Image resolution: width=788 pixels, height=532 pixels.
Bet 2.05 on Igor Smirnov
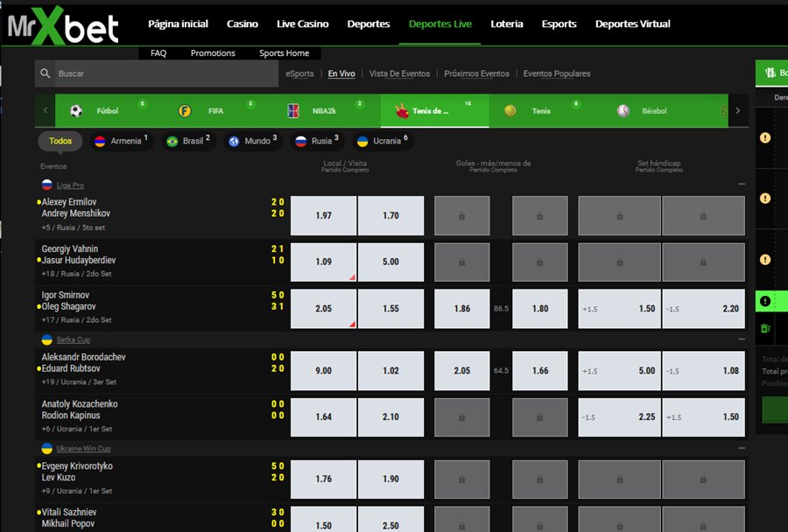tap(324, 309)
